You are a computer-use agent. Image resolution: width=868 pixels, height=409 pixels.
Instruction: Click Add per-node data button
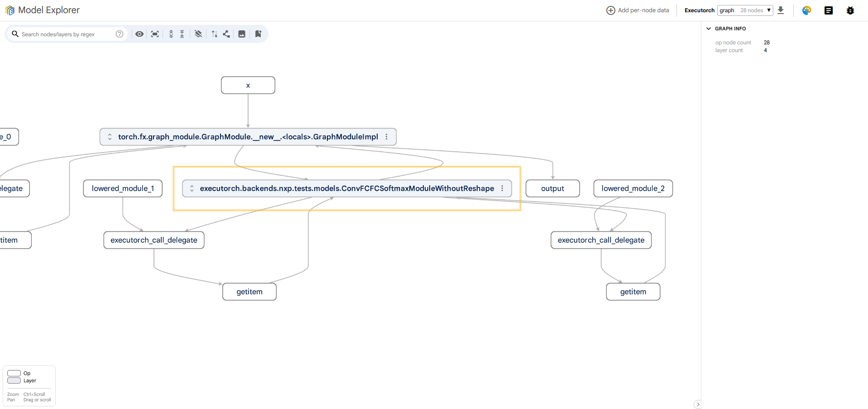click(x=638, y=10)
